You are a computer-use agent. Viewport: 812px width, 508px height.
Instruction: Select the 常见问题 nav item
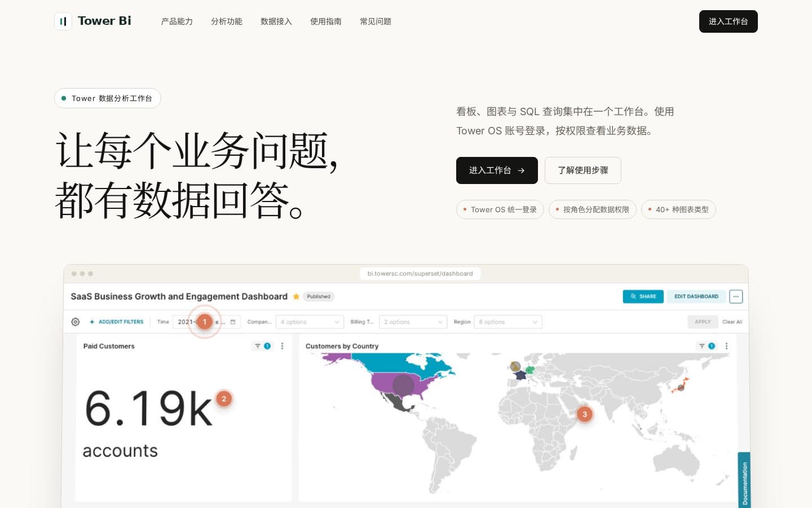tap(376, 21)
